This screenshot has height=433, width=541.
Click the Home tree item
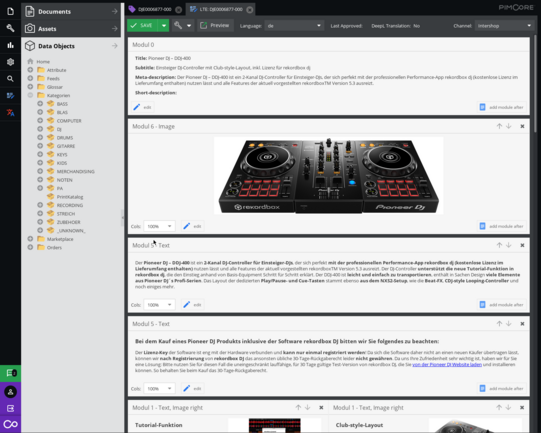click(x=43, y=61)
